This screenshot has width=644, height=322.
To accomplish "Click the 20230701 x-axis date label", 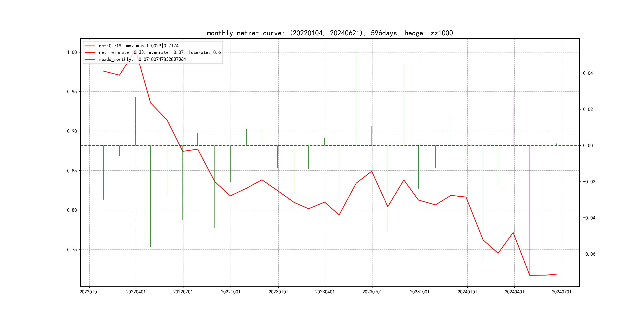I will pos(372,292).
